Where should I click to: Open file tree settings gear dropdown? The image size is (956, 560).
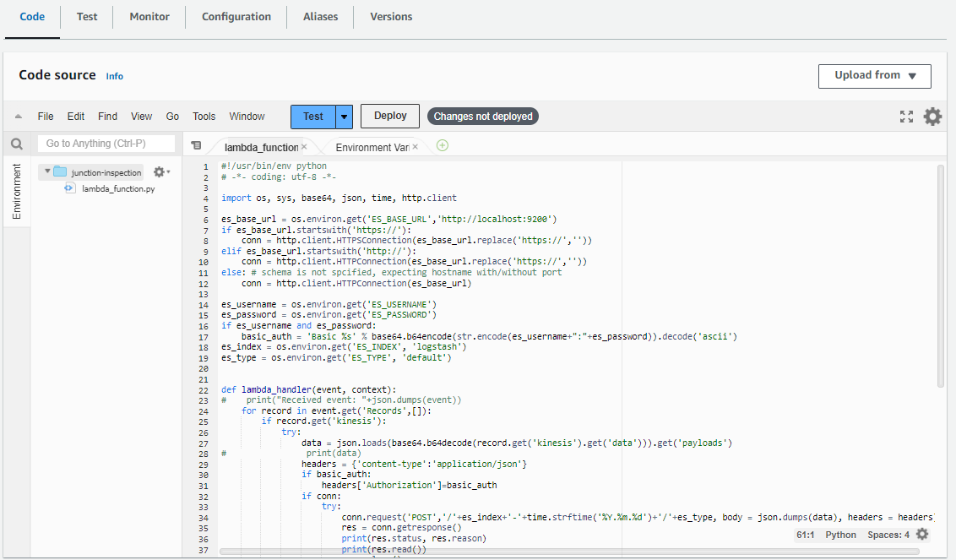point(160,171)
